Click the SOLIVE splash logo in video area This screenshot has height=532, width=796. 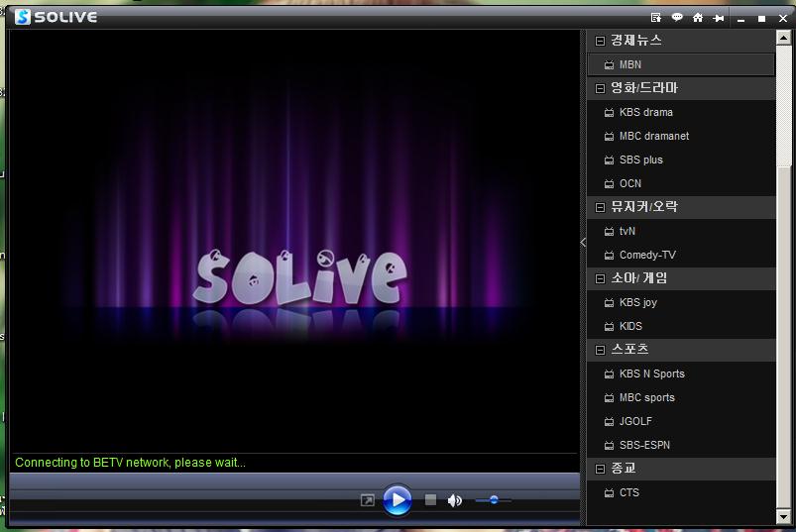(299, 278)
